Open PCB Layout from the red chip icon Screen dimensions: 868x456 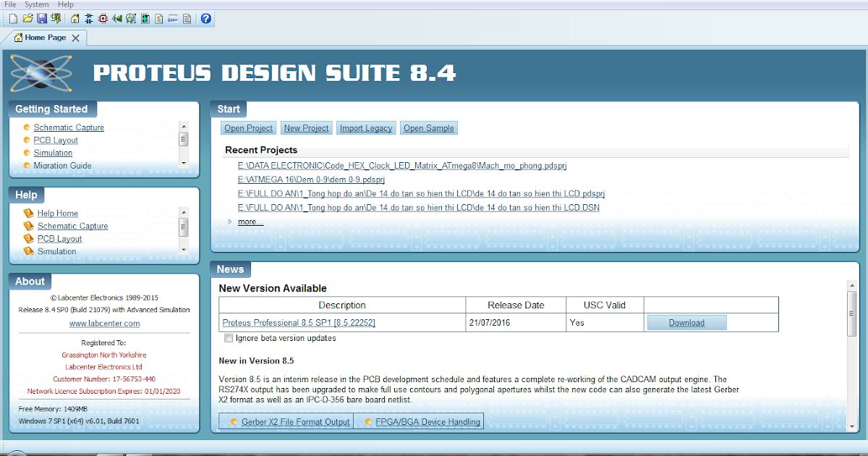[103, 19]
